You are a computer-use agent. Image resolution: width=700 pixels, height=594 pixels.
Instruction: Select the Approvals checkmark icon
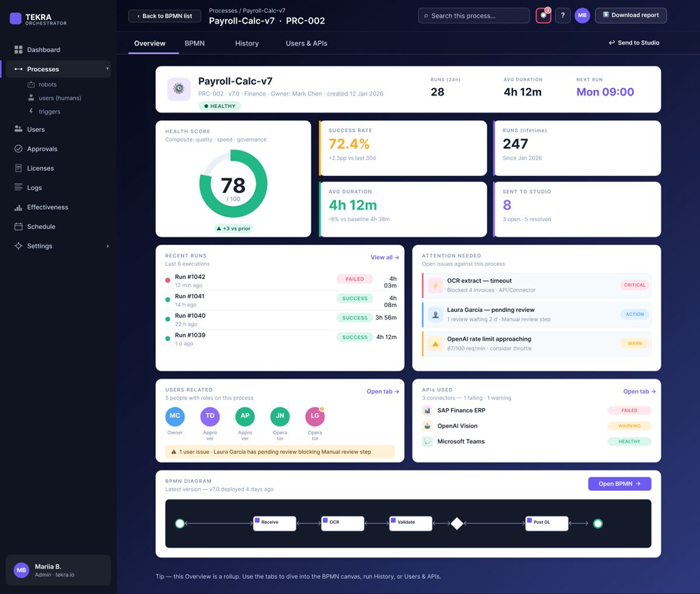click(x=19, y=149)
